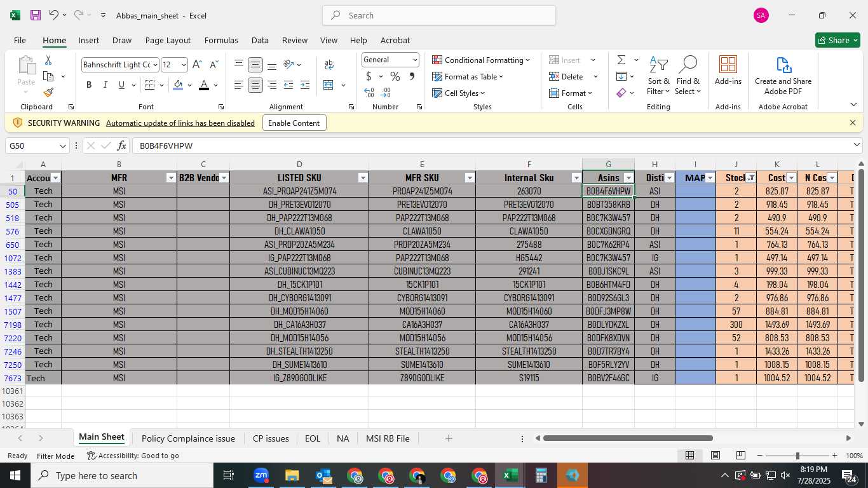Open Conditional Formatting dropdown

coord(481,60)
